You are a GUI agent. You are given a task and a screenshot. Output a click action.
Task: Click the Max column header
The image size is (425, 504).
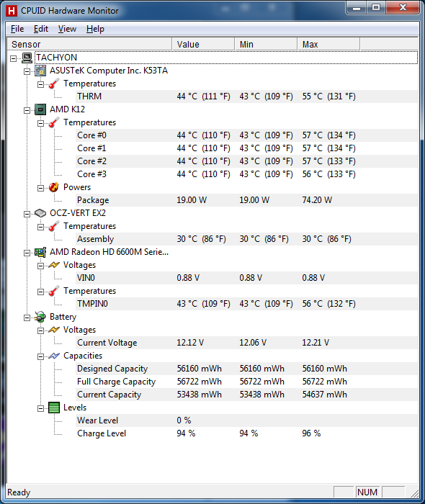(x=328, y=44)
